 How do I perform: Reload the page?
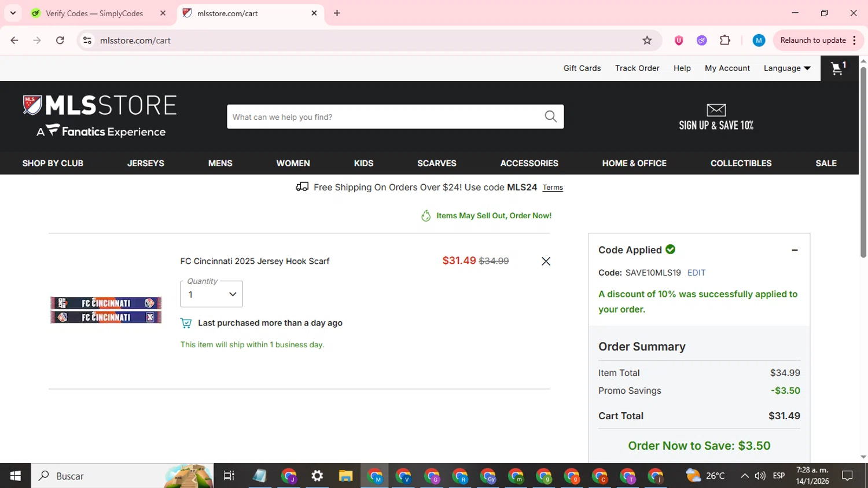[60, 41]
